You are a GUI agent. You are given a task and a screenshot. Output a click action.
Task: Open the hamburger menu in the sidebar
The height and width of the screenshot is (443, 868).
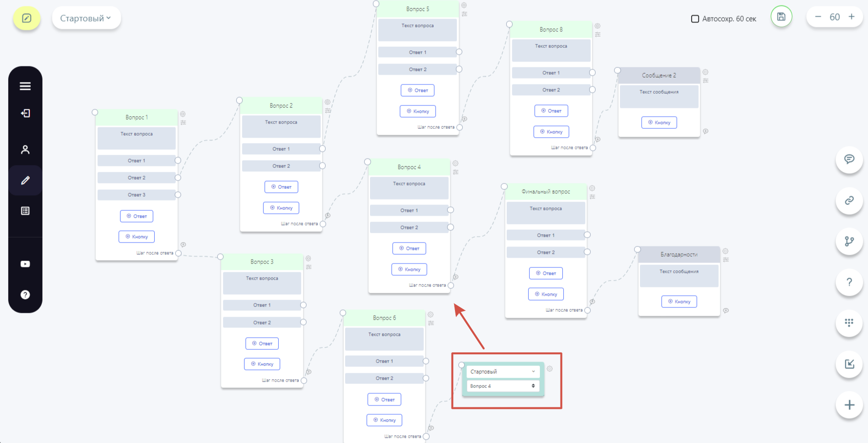pyautogui.click(x=25, y=86)
